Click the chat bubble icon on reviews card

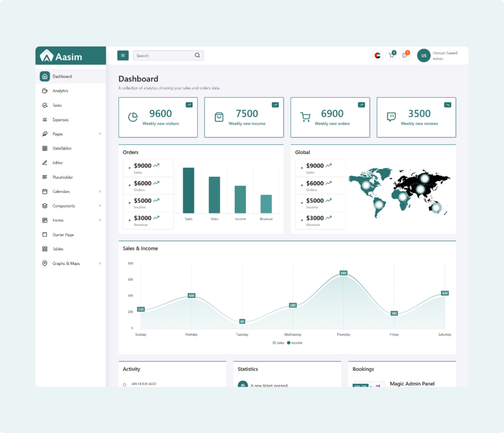pyautogui.click(x=391, y=117)
